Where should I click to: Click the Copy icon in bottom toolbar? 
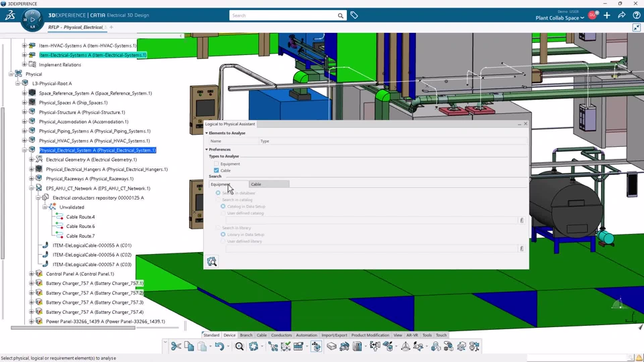click(189, 347)
